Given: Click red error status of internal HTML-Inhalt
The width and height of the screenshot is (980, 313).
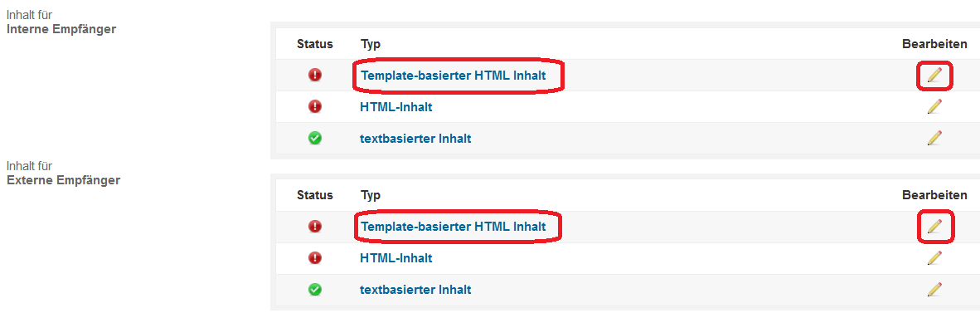Looking at the screenshot, I should 315,106.
